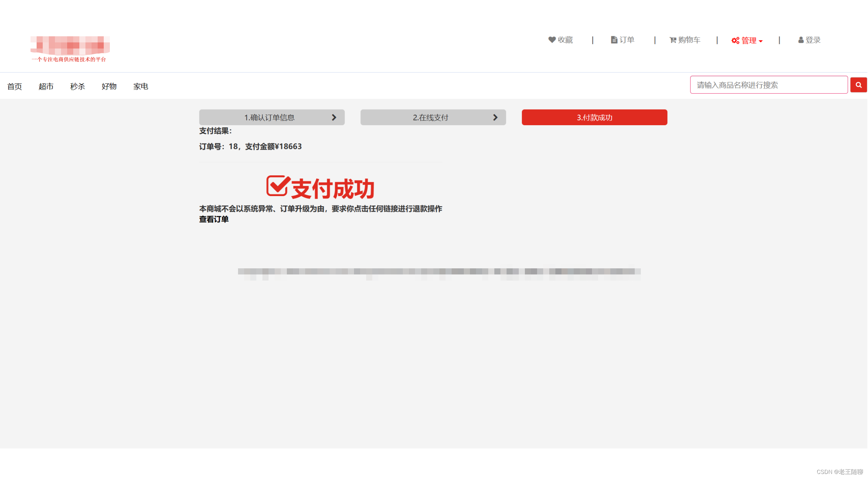Click the user icon beside 登录
868x478 pixels.
tap(801, 40)
